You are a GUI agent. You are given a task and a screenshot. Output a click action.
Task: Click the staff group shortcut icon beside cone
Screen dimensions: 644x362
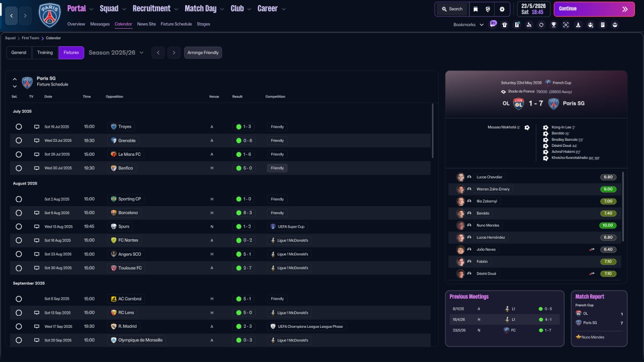click(x=591, y=25)
